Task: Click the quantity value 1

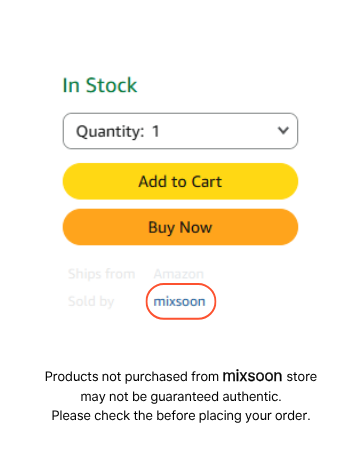Action: tap(156, 131)
